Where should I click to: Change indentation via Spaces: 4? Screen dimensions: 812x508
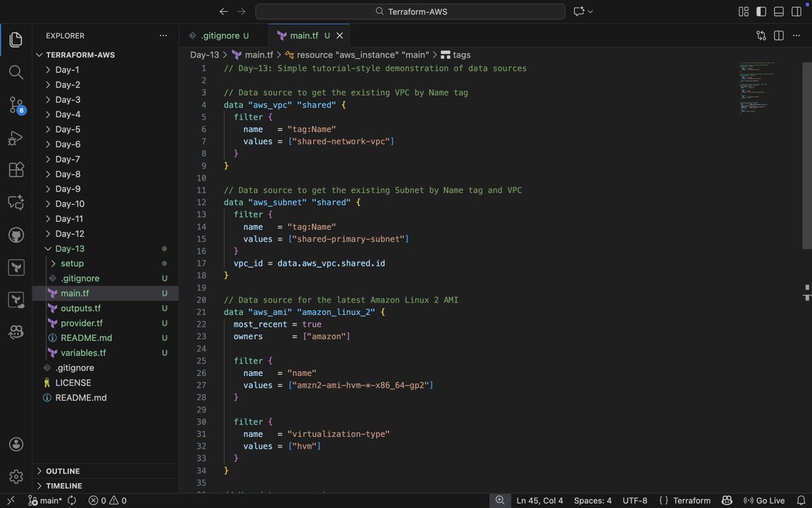[593, 501]
